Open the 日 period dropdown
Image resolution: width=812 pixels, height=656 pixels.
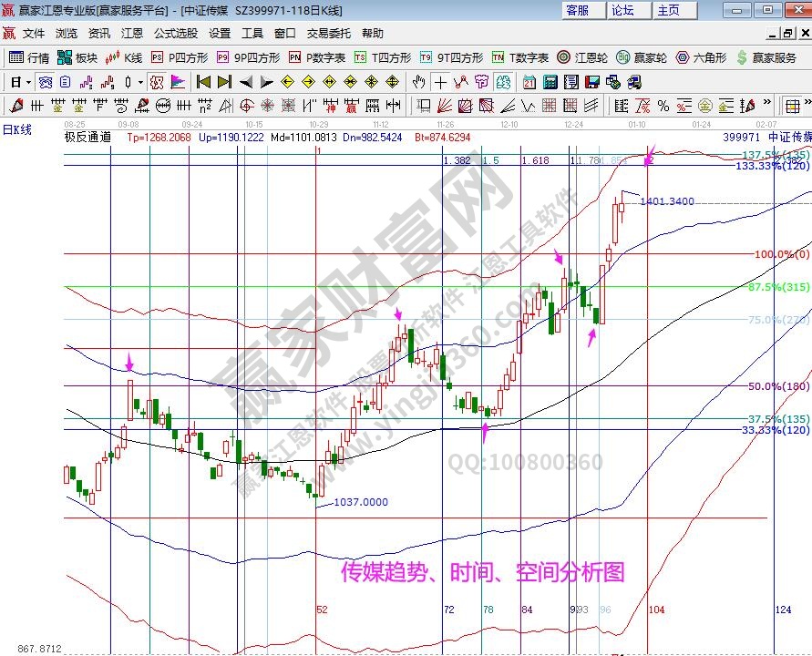pyautogui.click(x=20, y=81)
